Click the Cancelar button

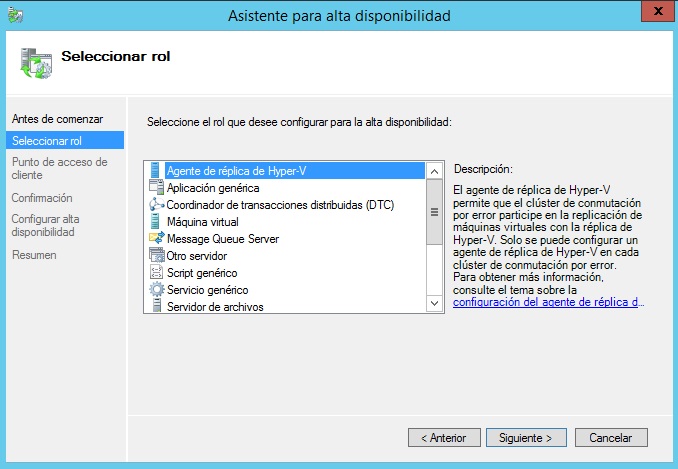point(611,438)
